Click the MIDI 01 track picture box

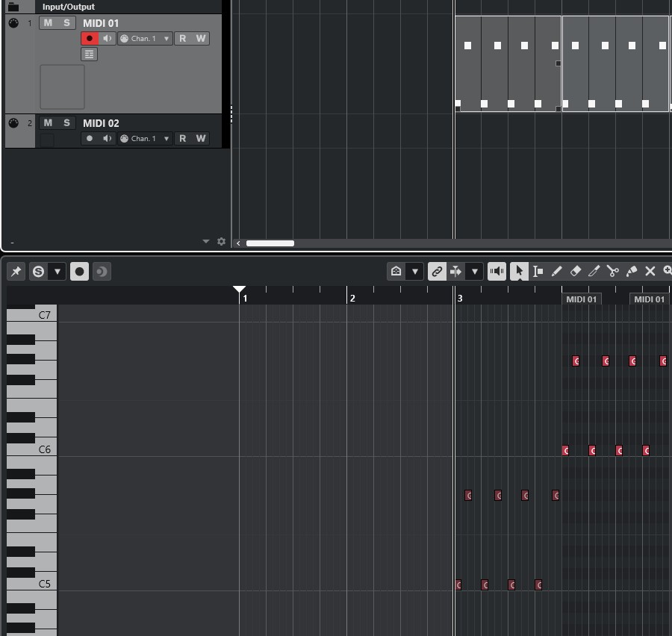(x=62, y=87)
